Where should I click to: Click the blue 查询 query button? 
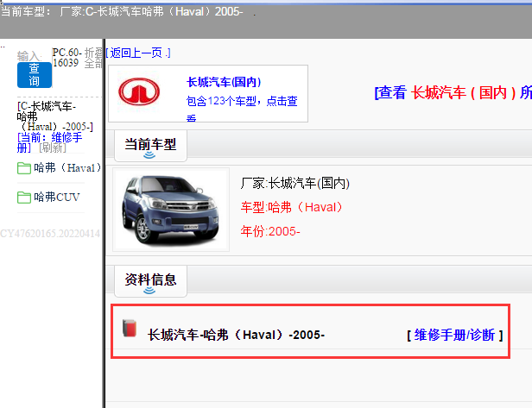(x=35, y=75)
